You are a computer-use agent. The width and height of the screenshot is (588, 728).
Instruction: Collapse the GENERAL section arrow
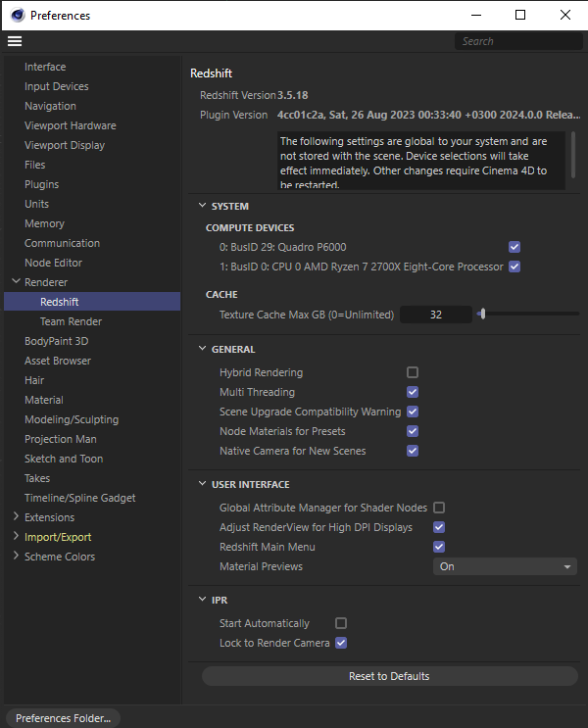point(203,349)
